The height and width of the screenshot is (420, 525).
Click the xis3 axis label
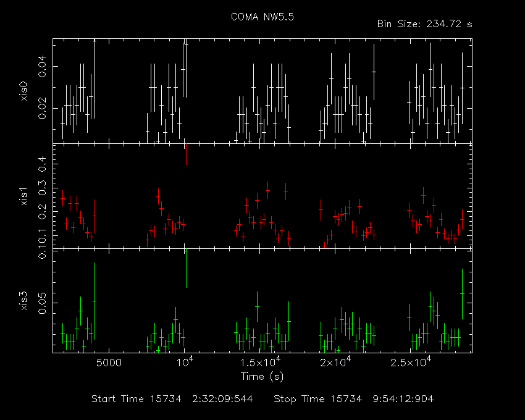click(23, 301)
